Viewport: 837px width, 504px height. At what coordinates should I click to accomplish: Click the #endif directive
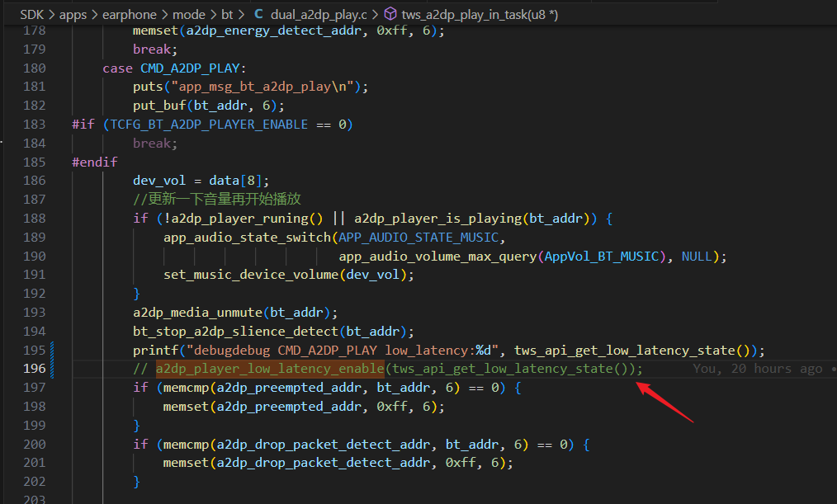click(95, 163)
